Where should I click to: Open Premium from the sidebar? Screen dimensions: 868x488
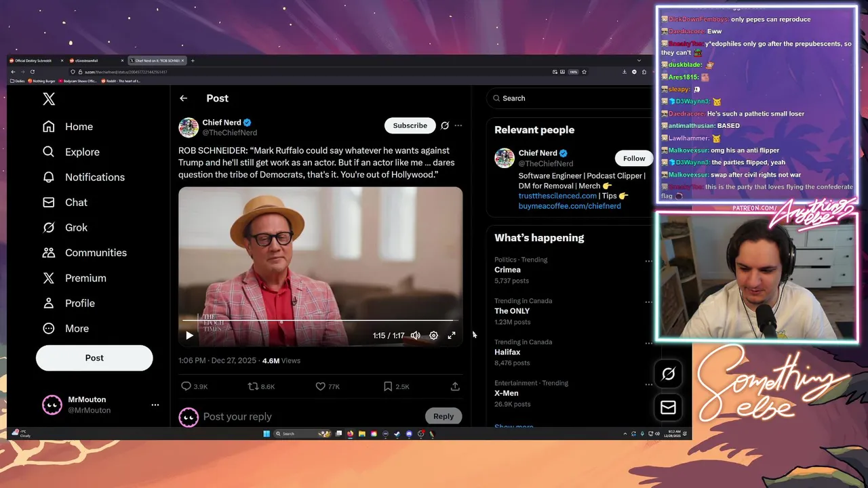tap(74, 278)
